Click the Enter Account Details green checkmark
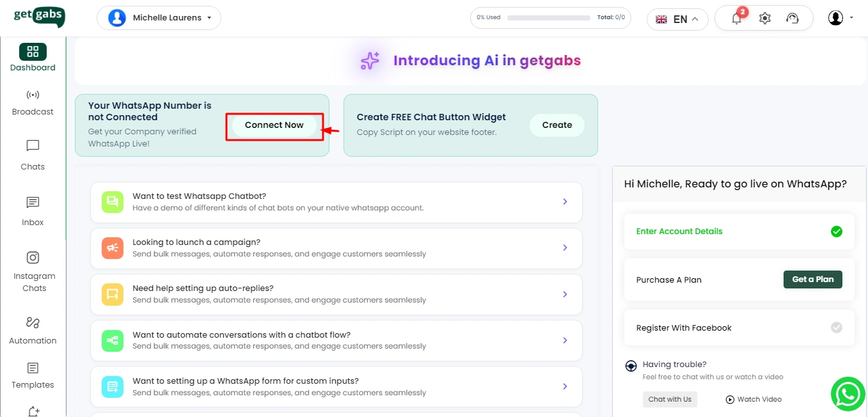Image resolution: width=868 pixels, height=417 pixels. point(836,232)
